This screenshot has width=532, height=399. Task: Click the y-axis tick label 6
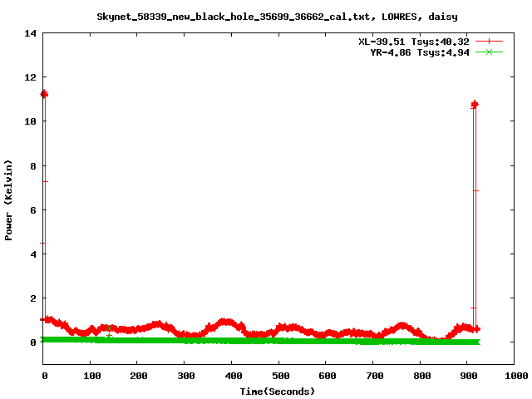point(33,210)
